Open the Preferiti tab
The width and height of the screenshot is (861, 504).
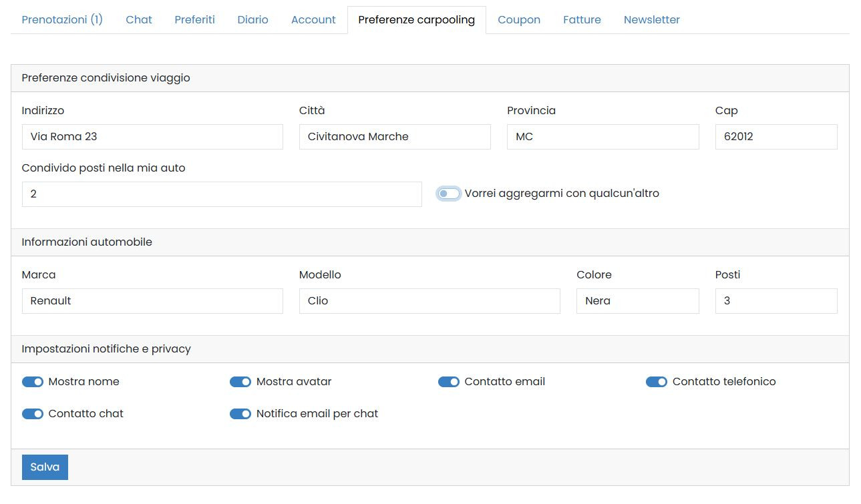[194, 19]
